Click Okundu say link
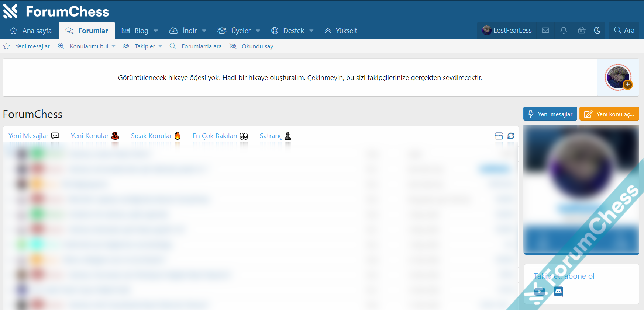Image resolution: width=644 pixels, height=310 pixels. 257,46
